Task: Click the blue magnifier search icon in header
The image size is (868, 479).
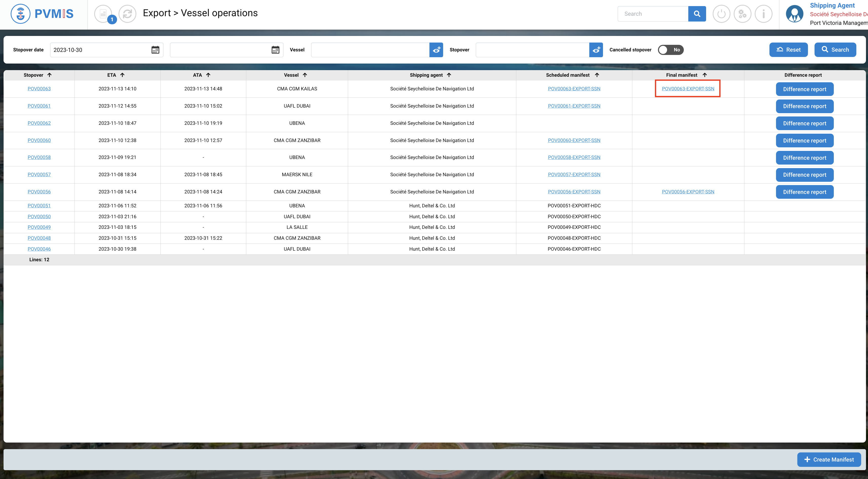Action: tap(697, 14)
